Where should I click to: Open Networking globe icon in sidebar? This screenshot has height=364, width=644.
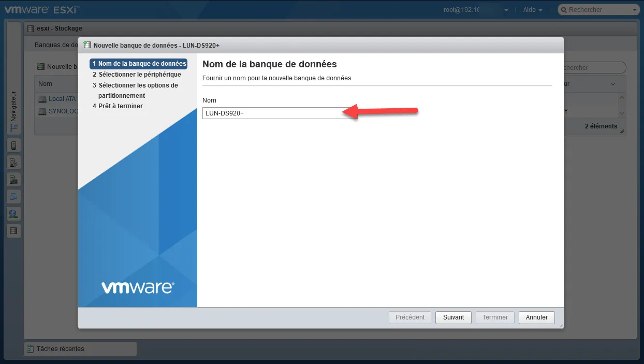(14, 214)
